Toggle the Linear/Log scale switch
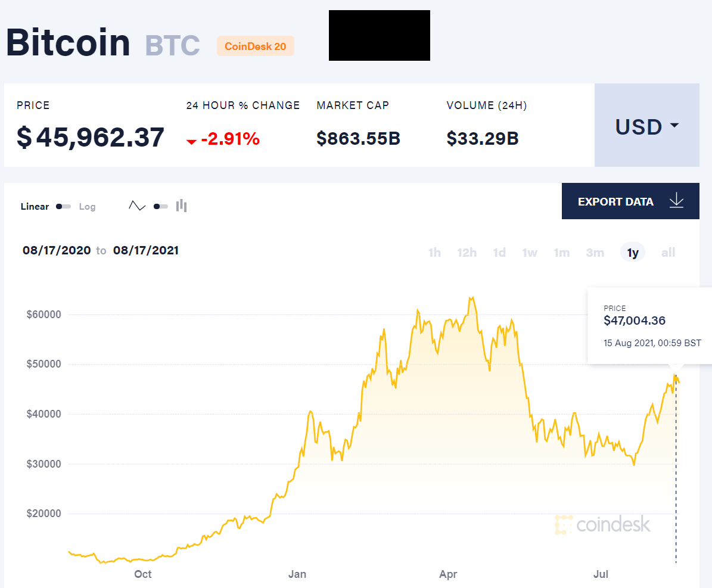This screenshot has width=712, height=588. click(63, 207)
